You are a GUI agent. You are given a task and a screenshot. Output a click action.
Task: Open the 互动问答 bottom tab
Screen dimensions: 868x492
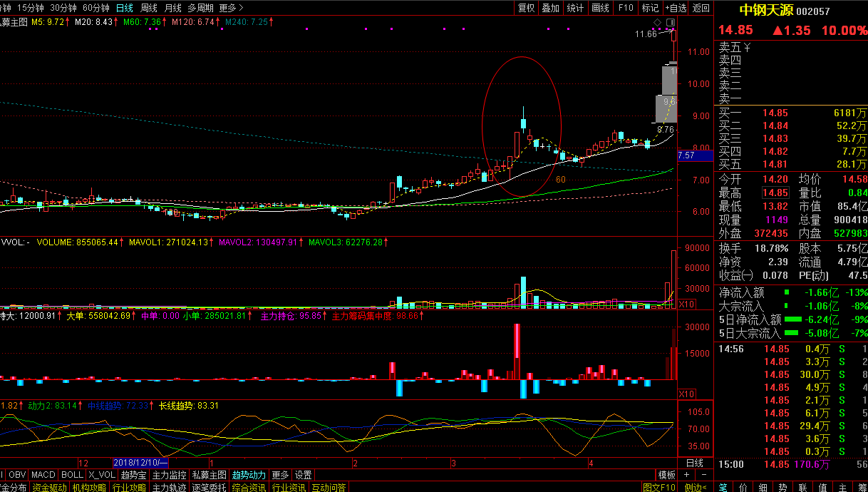(x=329, y=488)
